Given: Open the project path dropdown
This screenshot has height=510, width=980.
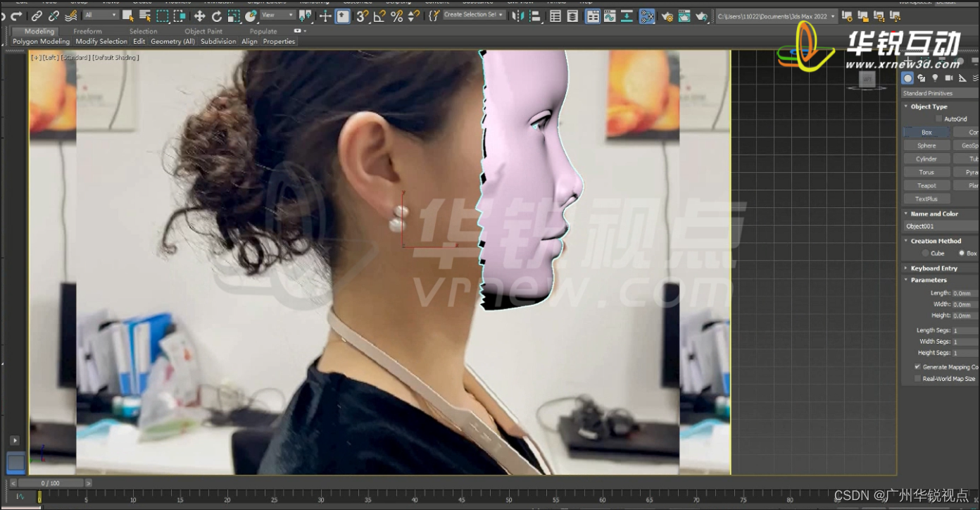Looking at the screenshot, I should click(777, 16).
